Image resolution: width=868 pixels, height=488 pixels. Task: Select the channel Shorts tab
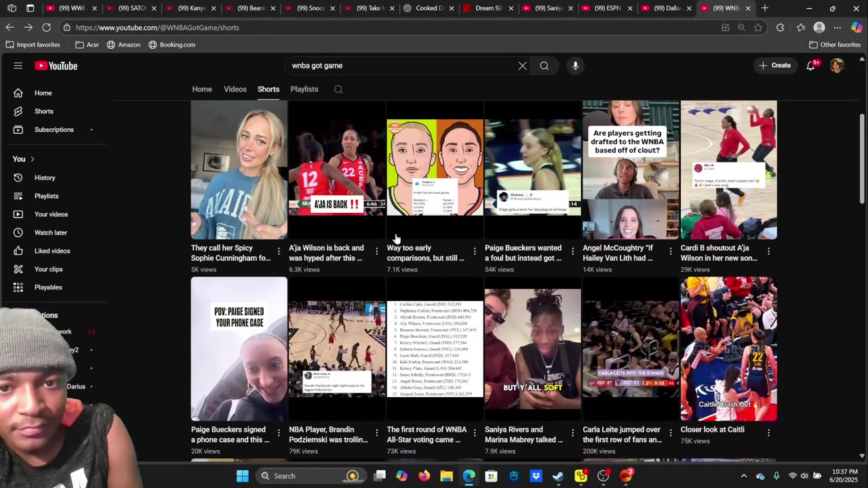point(269,89)
